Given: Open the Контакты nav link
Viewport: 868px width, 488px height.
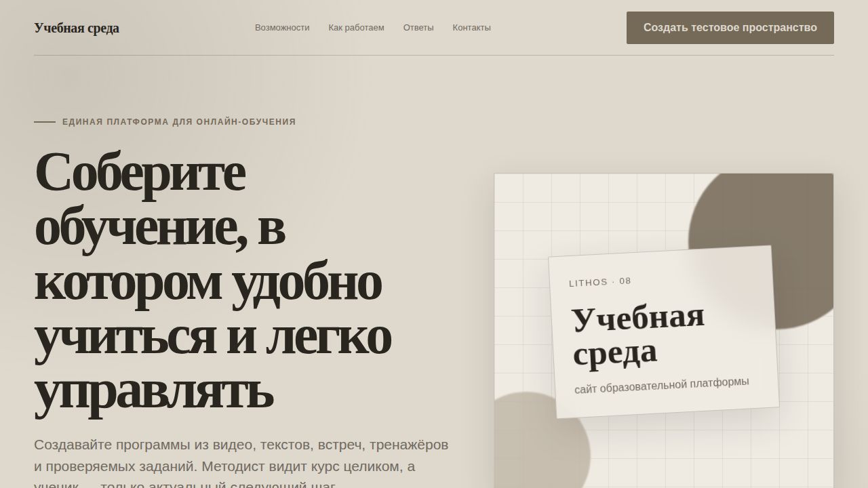Looking at the screenshot, I should [471, 28].
